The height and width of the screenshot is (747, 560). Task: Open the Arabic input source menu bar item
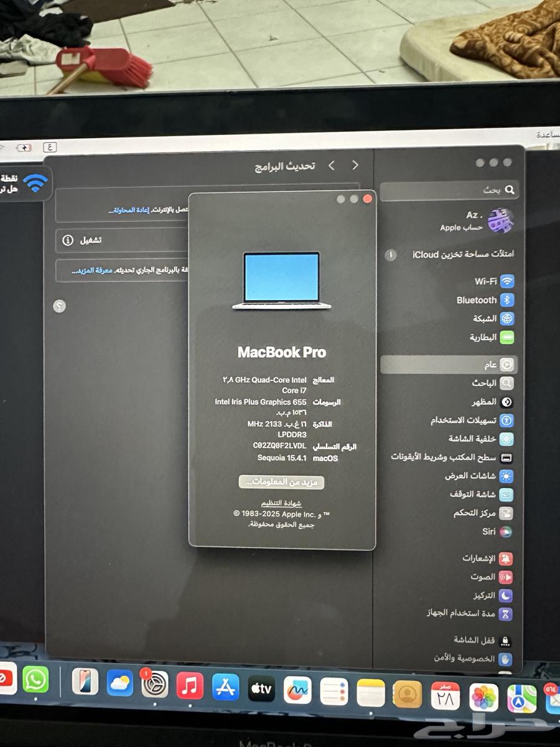pos(50,148)
